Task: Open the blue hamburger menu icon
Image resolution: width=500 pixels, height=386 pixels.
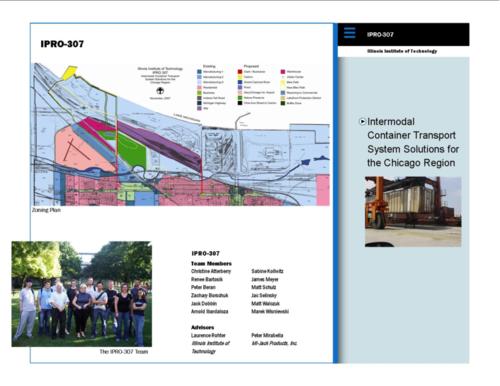Action: (349, 33)
